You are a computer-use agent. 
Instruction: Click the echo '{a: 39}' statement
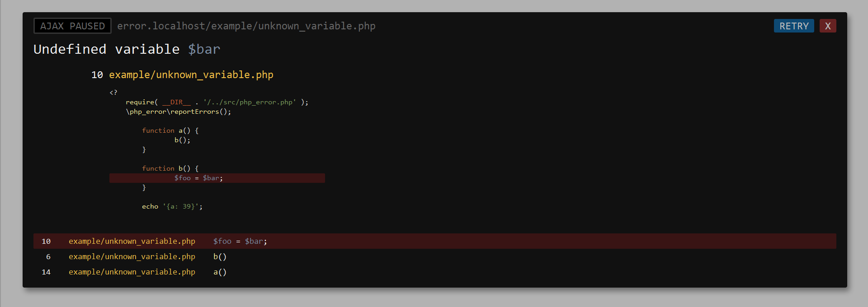[x=172, y=206]
